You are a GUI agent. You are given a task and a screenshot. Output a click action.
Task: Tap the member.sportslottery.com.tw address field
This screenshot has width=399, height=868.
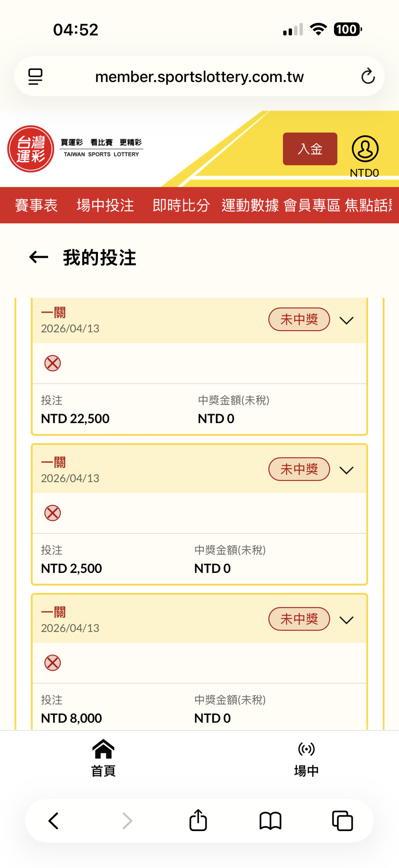point(199,77)
